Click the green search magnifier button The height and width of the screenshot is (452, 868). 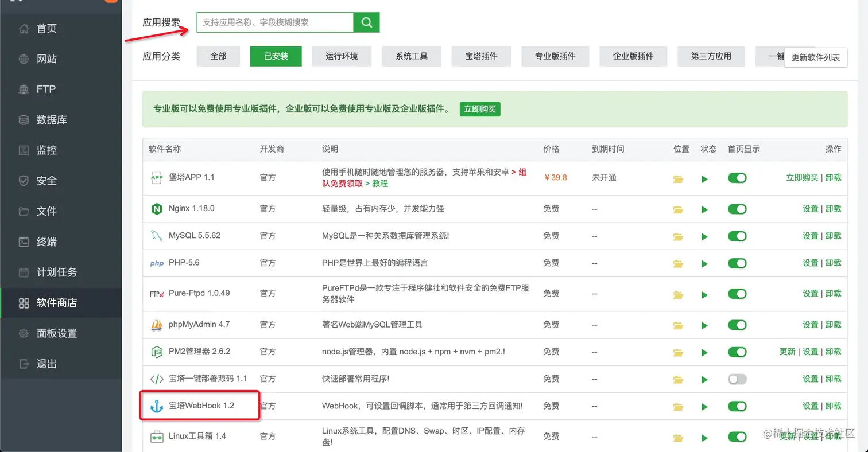point(366,22)
